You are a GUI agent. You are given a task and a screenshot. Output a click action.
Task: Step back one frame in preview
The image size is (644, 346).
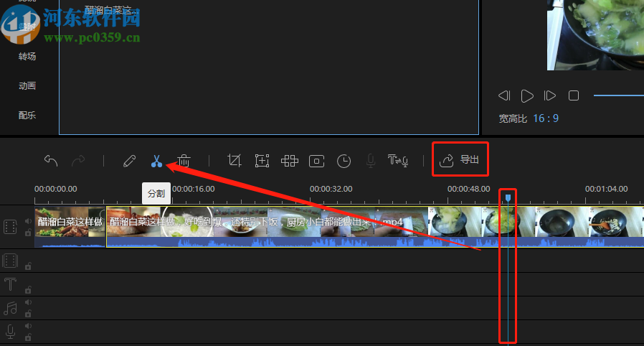click(x=504, y=95)
